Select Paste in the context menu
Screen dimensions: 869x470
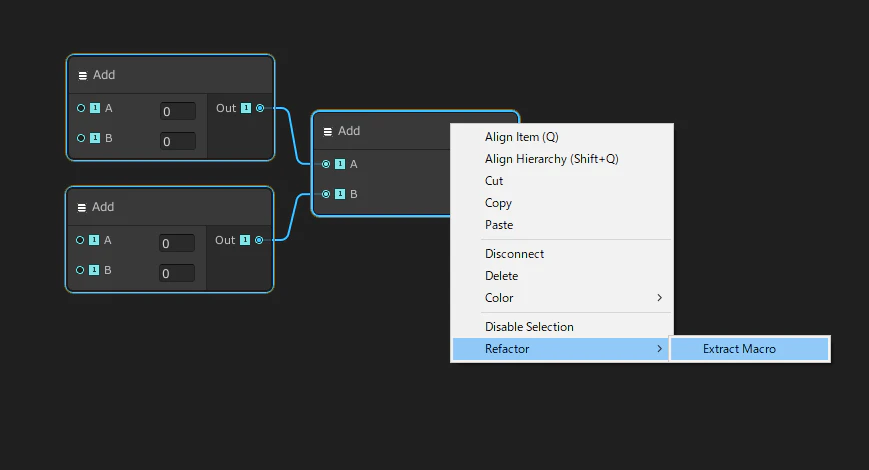(562, 225)
